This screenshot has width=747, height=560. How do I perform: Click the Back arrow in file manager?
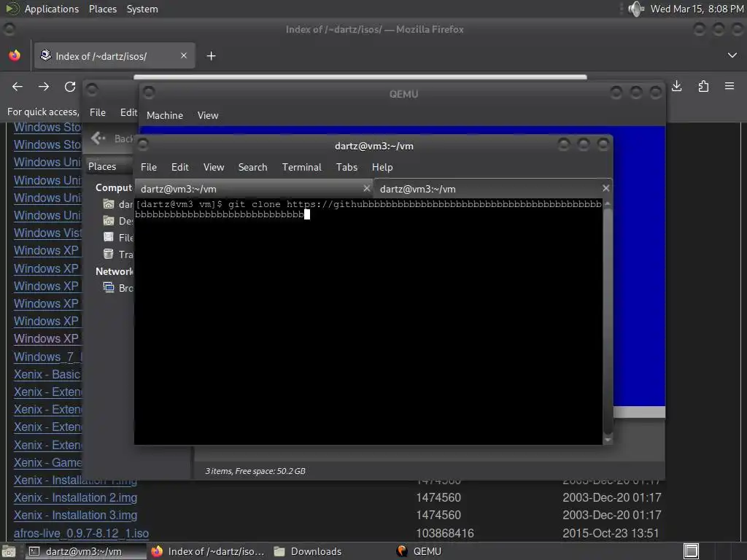coord(98,138)
